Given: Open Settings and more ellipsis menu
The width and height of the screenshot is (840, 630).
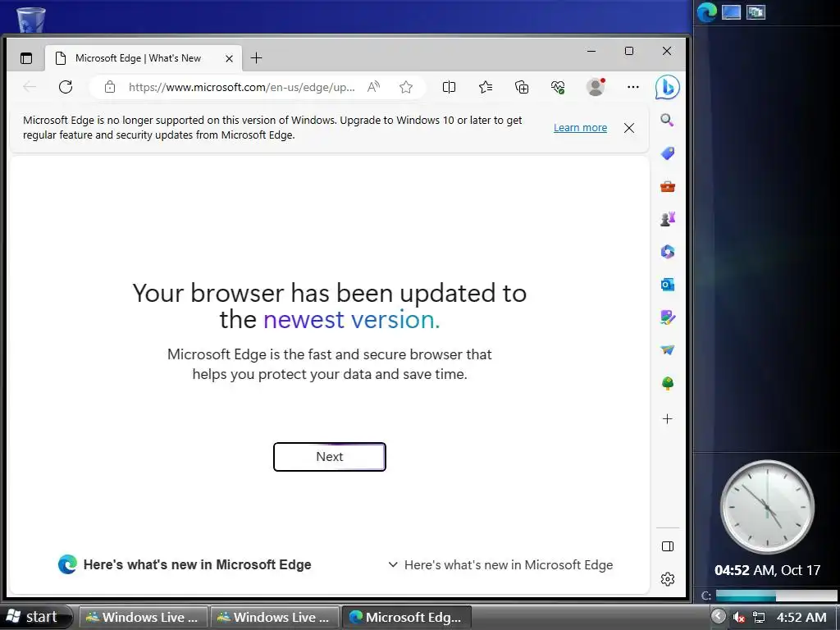Looking at the screenshot, I should (x=632, y=87).
